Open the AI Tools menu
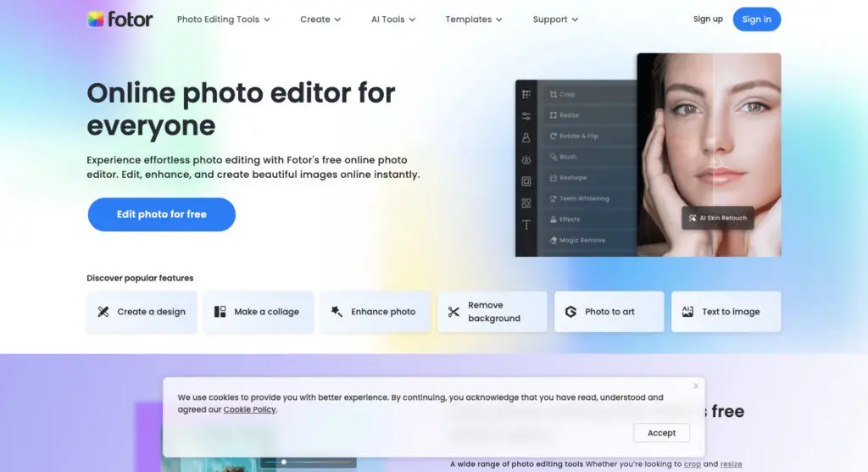Image resolution: width=868 pixels, height=472 pixels. click(393, 19)
